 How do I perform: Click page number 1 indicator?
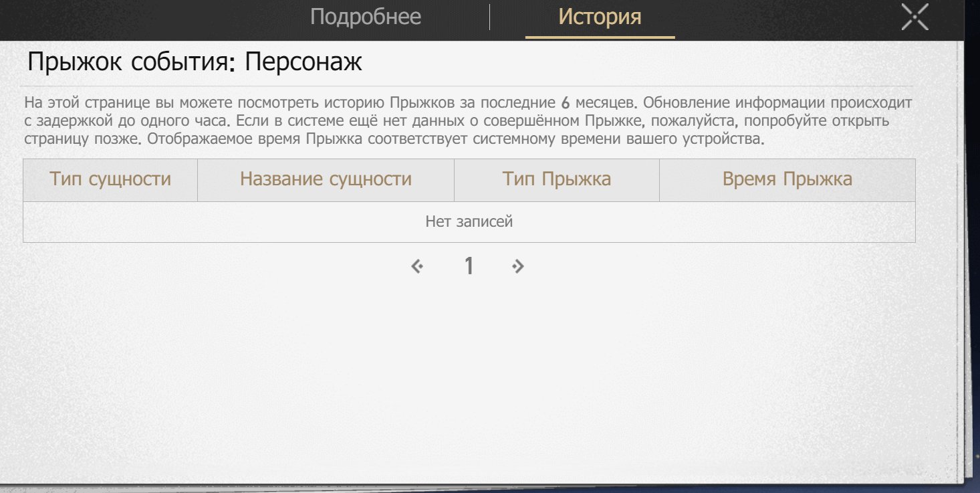click(x=469, y=266)
